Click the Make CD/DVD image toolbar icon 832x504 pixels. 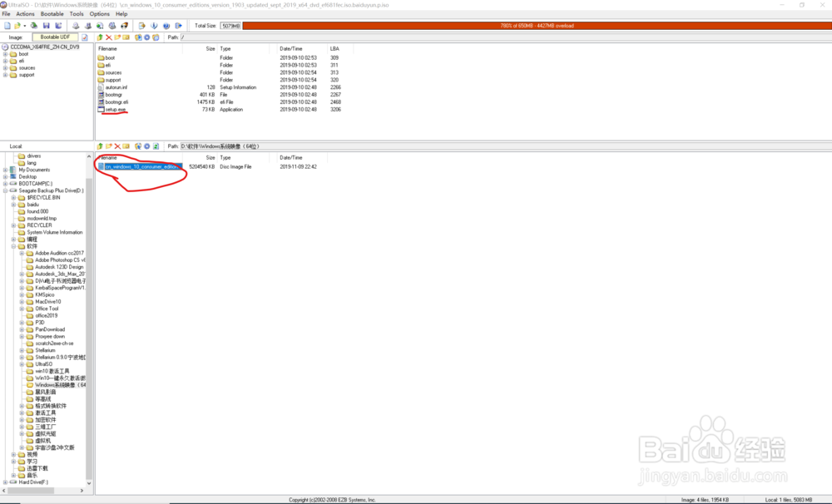(x=76, y=26)
